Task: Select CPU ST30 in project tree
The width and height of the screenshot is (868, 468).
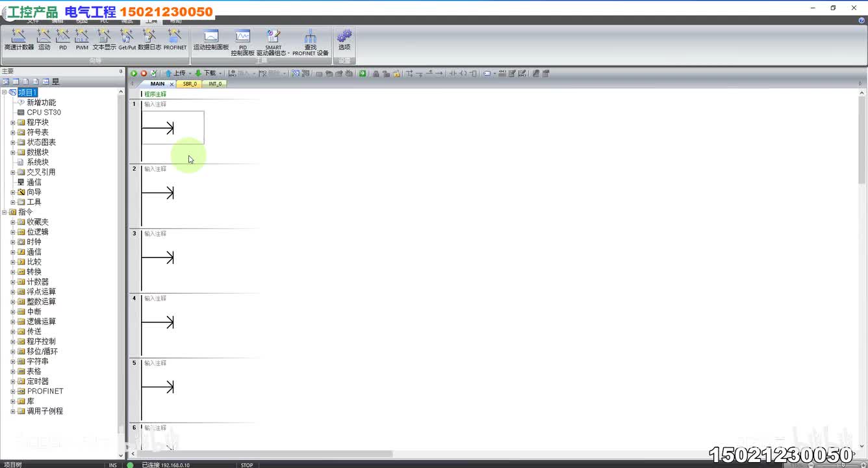Action: (x=44, y=112)
